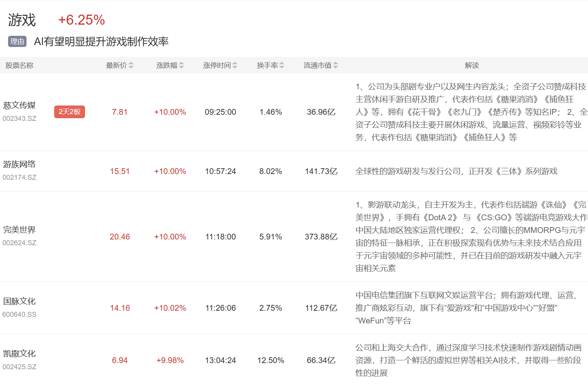Viewport: 588px width, 385px height.
Task: Click market cap 373.88亿
Action: click(x=321, y=237)
